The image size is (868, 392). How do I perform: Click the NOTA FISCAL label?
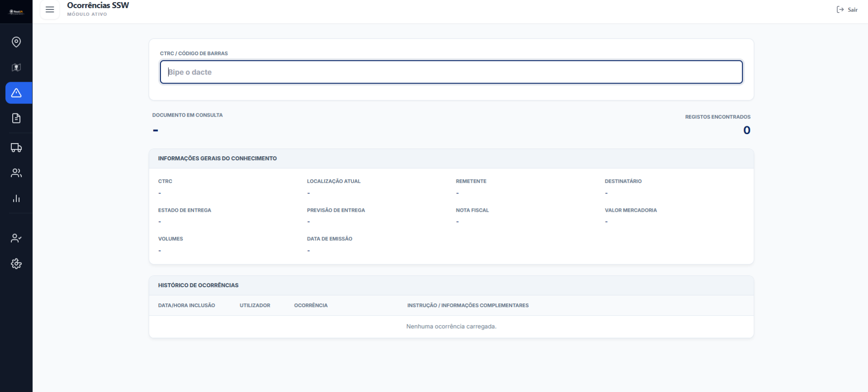[472, 210]
